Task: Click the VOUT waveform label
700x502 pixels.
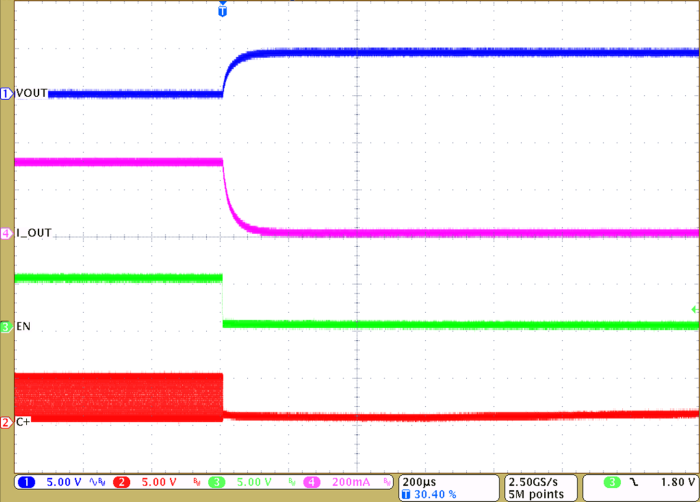Action: click(x=33, y=93)
